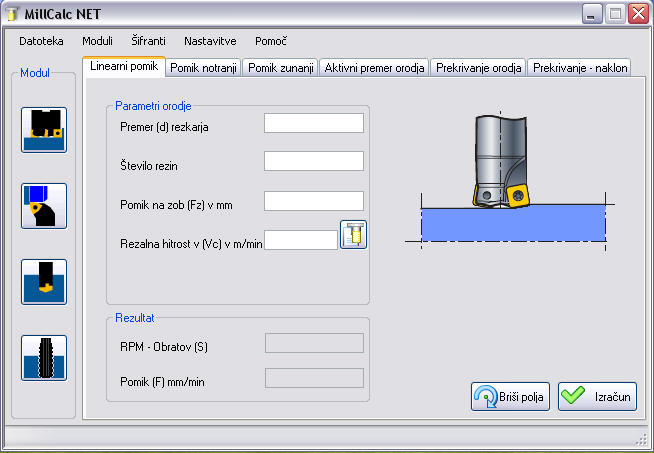Open the Moduli menu
654x453 pixels.
(x=97, y=41)
